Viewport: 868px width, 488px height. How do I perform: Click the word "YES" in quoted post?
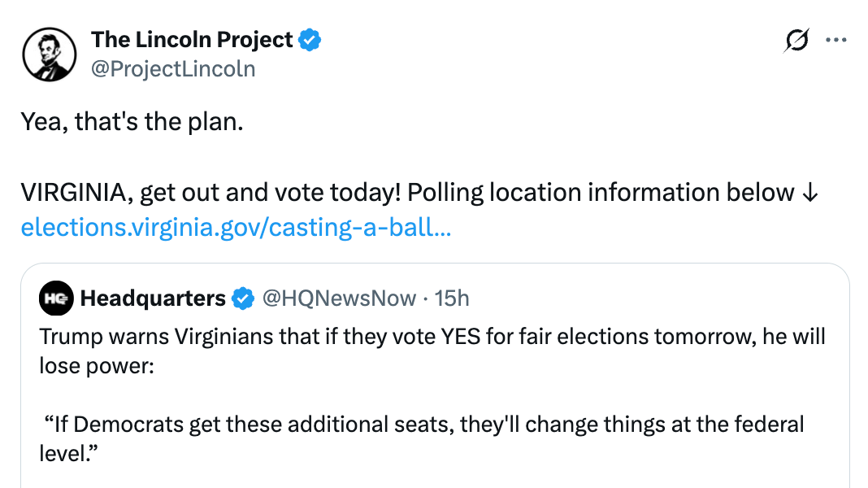461,336
